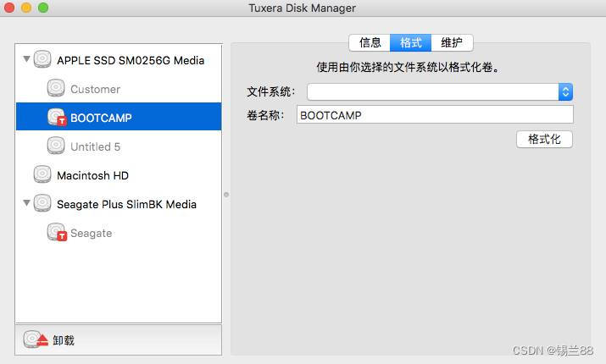Click the APPLE SSD SM0256G Media disk icon
Image resolution: width=606 pixels, height=364 pixels.
(42, 59)
